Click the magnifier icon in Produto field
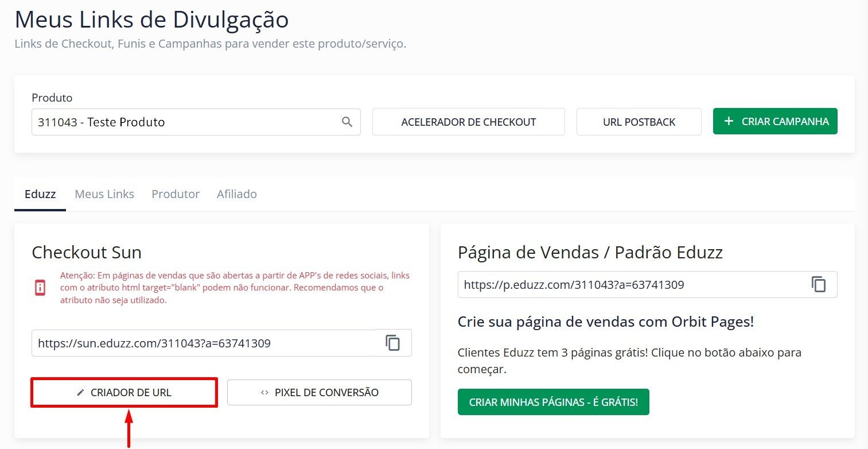The height and width of the screenshot is (449, 868). [347, 122]
